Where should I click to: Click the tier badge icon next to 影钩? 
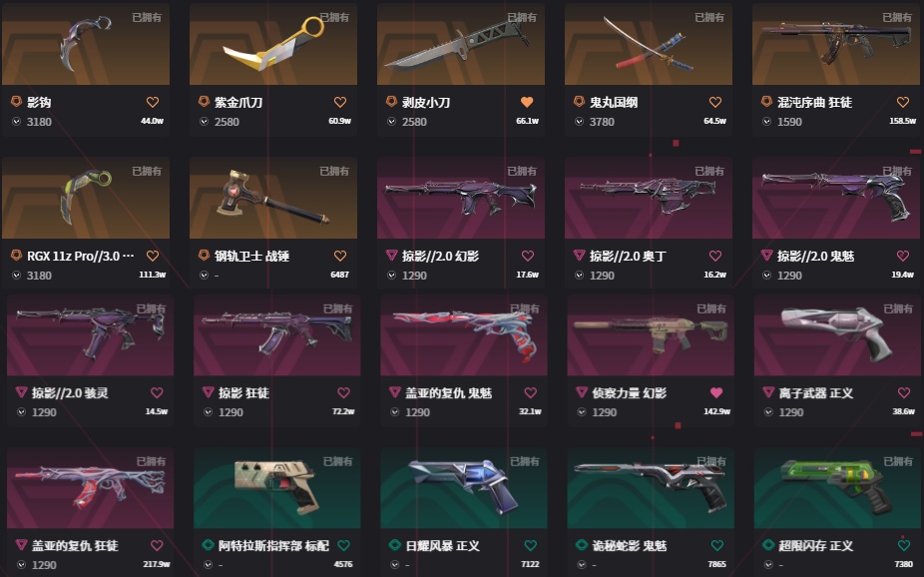click(x=17, y=102)
